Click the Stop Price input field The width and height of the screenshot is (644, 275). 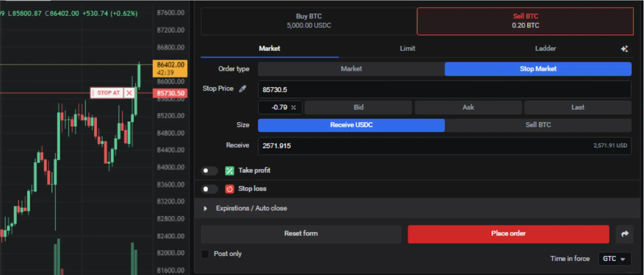[x=444, y=90]
